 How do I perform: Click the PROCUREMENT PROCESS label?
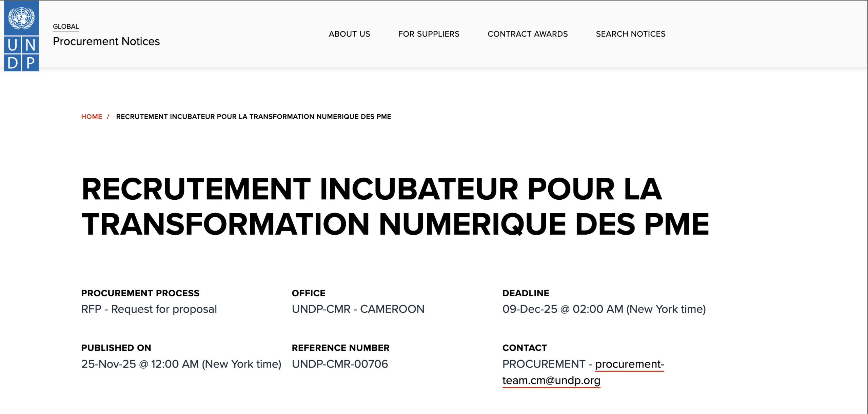pyautogui.click(x=140, y=293)
